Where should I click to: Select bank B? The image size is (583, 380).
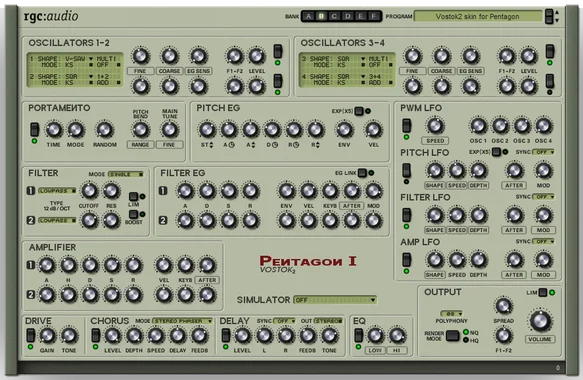coord(322,16)
